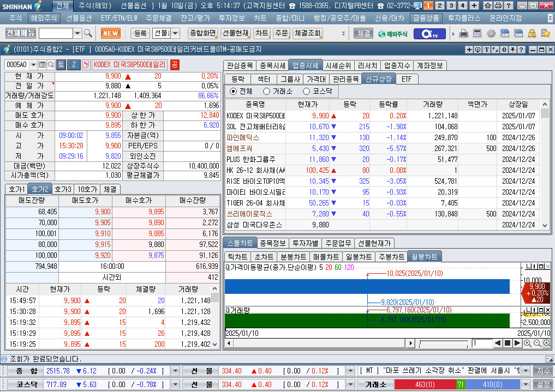Image resolution: width=555 pixels, height=392 pixels.
Task: Open help question mark in title bar
Action: coord(508,5)
